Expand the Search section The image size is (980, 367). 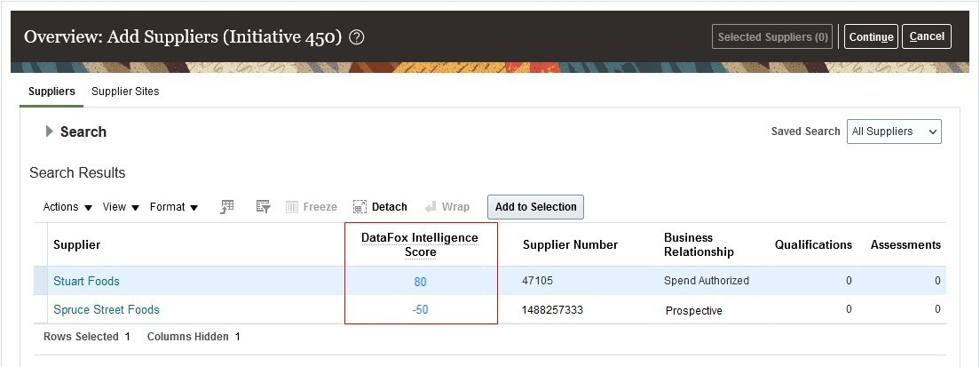click(50, 132)
